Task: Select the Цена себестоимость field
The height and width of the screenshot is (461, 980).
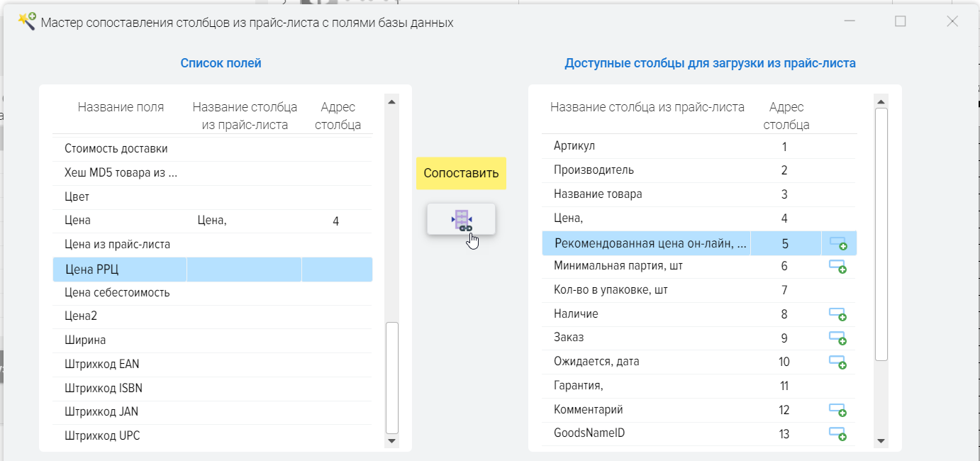Action: click(117, 293)
